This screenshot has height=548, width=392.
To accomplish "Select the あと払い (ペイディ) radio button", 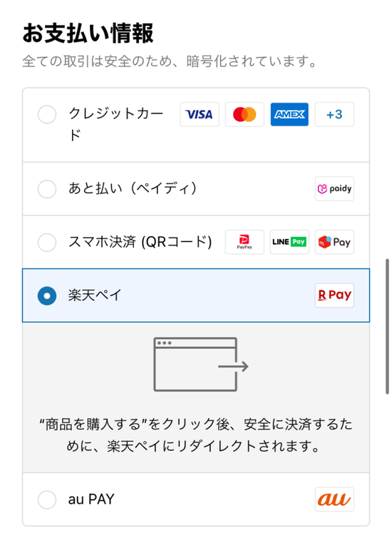I will click(47, 189).
